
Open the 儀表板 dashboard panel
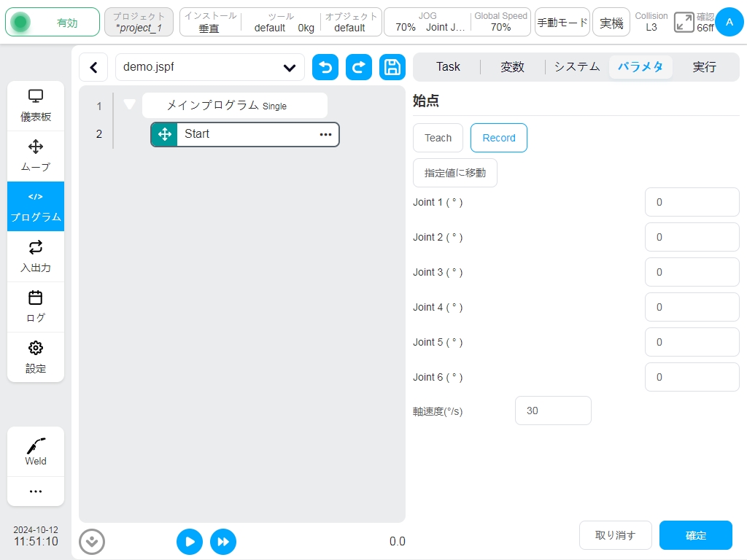point(36,106)
